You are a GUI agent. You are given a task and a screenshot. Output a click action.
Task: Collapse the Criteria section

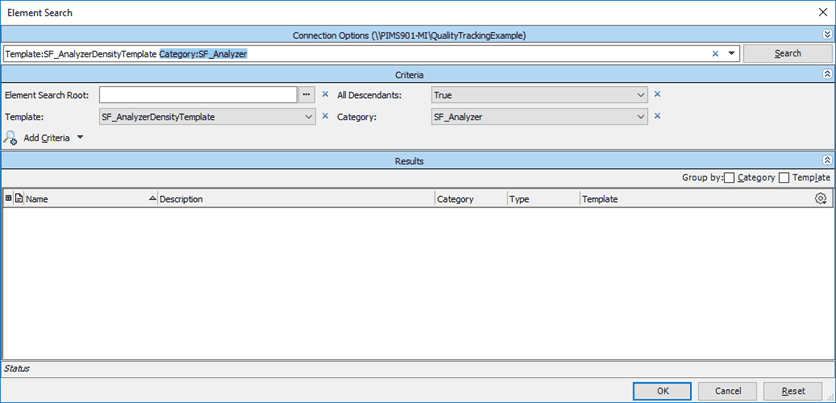click(x=827, y=75)
